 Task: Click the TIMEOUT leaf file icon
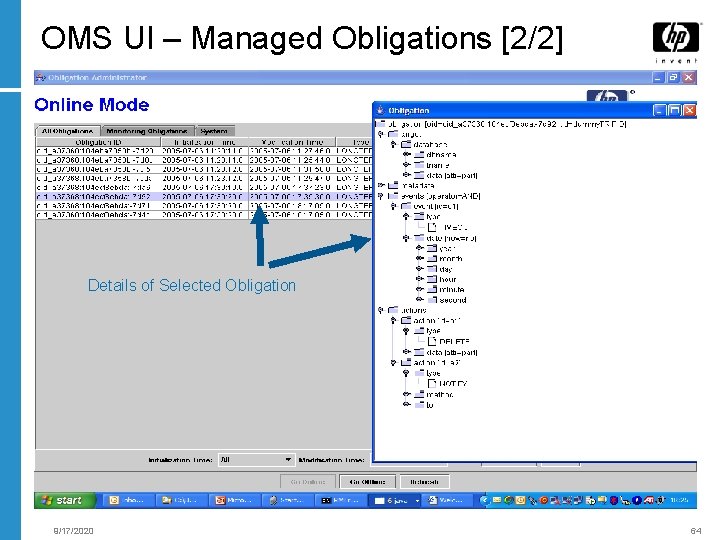[x=432, y=227]
